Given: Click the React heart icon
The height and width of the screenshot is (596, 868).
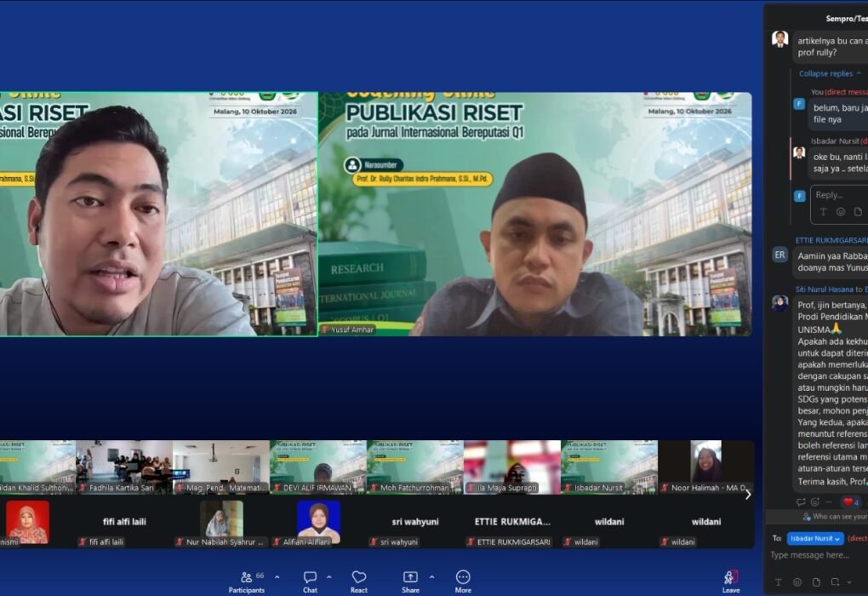Looking at the screenshot, I should (x=359, y=577).
